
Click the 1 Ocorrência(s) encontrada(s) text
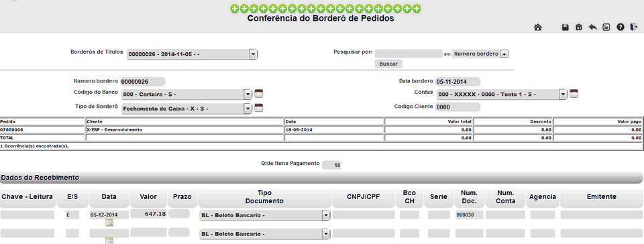pos(34,145)
